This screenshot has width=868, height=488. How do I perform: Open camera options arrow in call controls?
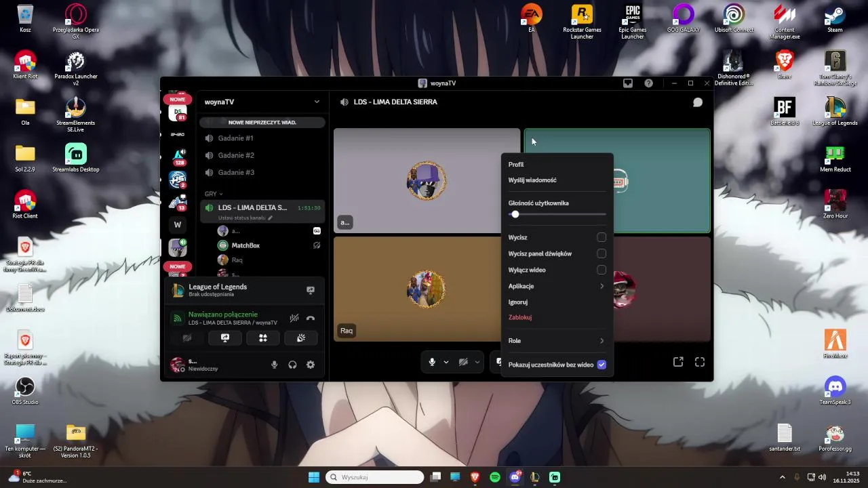pos(477,362)
